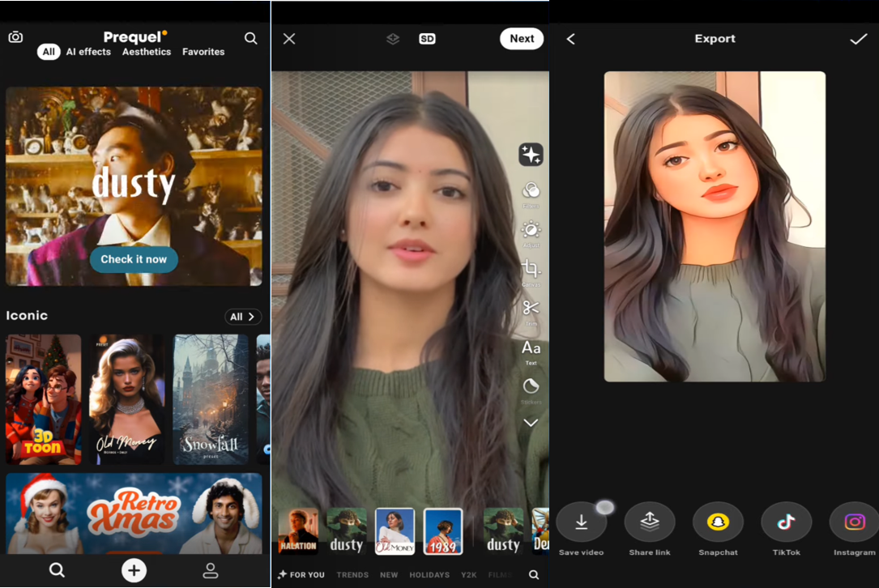This screenshot has height=588, width=879.
Task: Tap the plus create button
Action: click(134, 571)
